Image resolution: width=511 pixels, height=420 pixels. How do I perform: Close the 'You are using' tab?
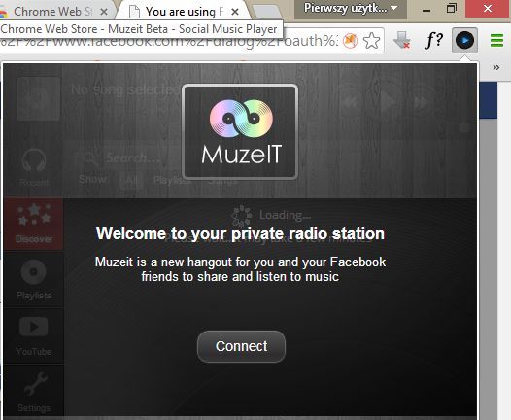pos(235,12)
